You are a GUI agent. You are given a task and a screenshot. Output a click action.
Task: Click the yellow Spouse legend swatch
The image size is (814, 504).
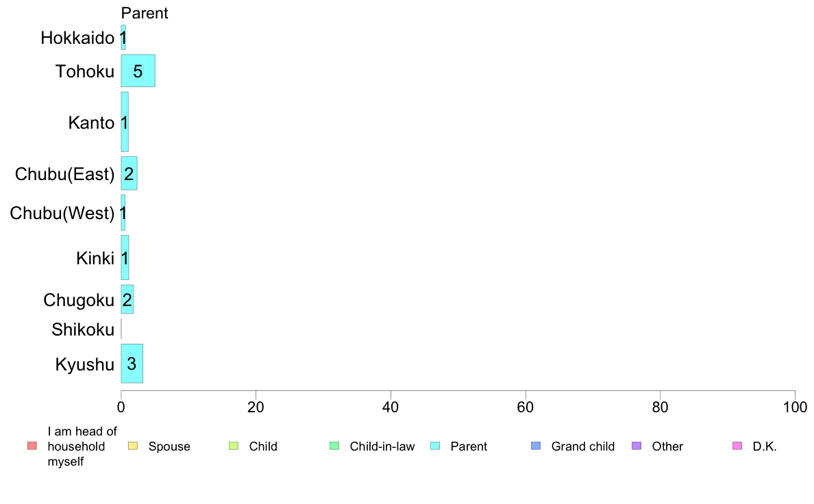point(133,446)
